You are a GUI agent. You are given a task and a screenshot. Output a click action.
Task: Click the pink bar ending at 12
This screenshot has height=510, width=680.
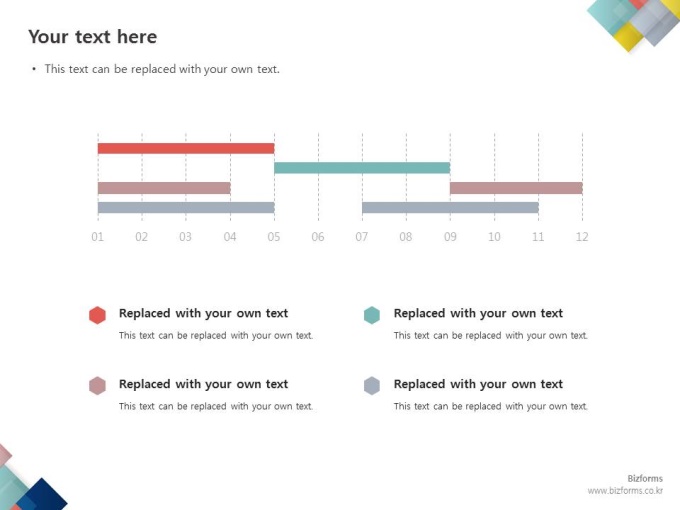coord(516,188)
